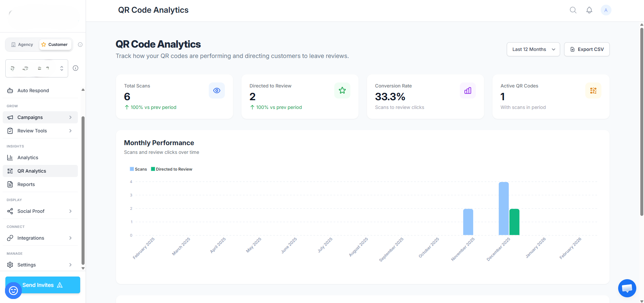Image resolution: width=644 pixels, height=303 pixels.
Task: Switch to Agency mode
Action: pos(22,45)
